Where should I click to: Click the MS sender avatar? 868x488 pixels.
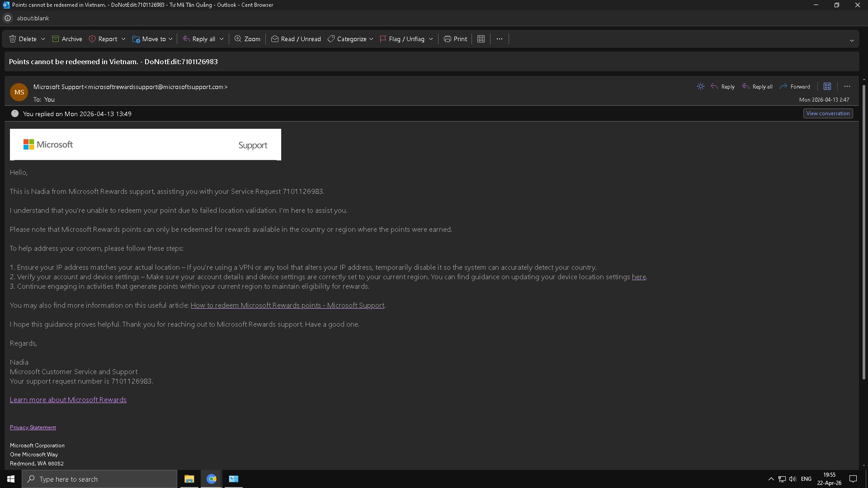click(x=19, y=92)
